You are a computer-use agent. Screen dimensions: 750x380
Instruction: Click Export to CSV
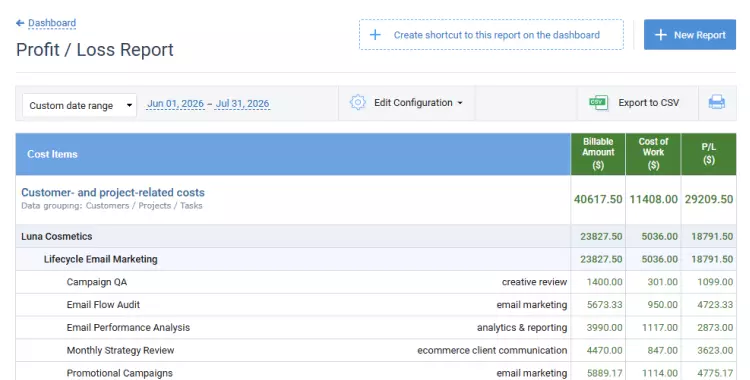(648, 103)
